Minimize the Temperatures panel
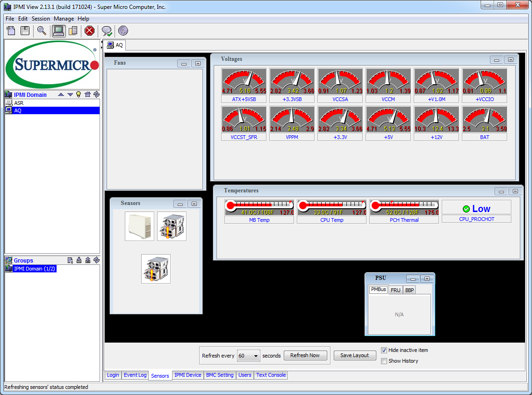 click(501, 191)
